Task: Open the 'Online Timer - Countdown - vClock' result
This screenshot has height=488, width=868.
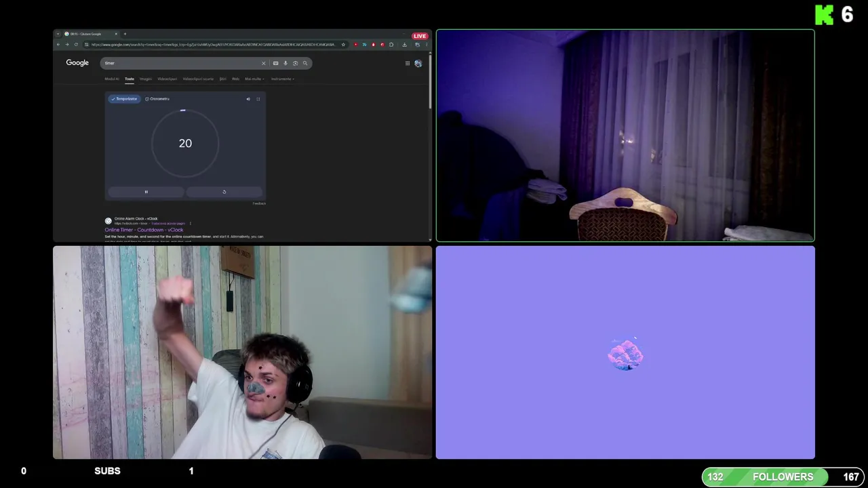Action: (144, 230)
